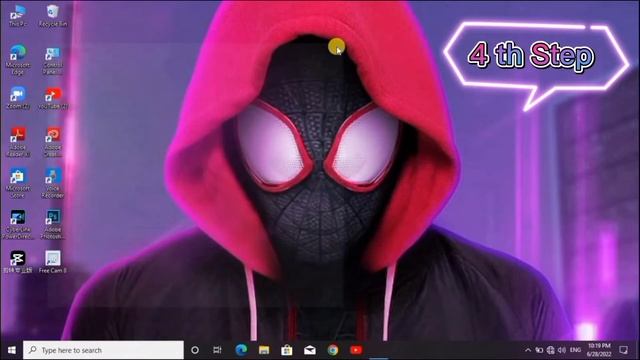Open the battery status tray icon
This screenshot has height=360, width=640.
[539, 350]
